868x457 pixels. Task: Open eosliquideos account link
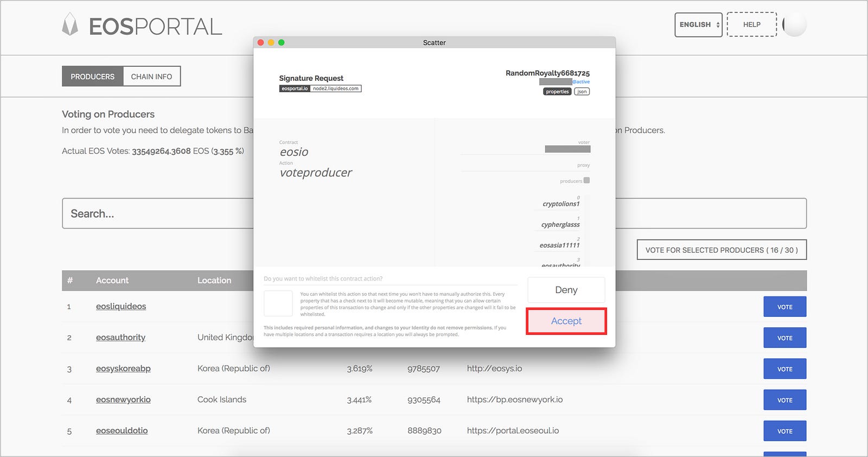coord(121,306)
